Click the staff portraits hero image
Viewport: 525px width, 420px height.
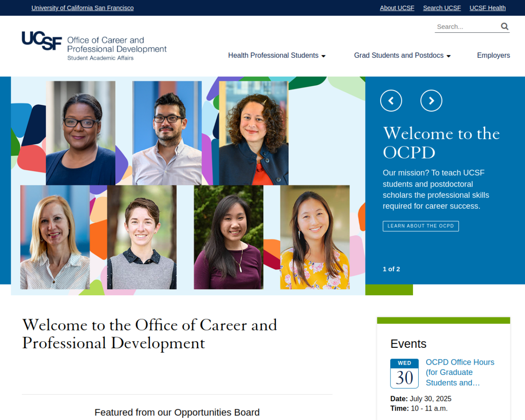[x=188, y=186]
